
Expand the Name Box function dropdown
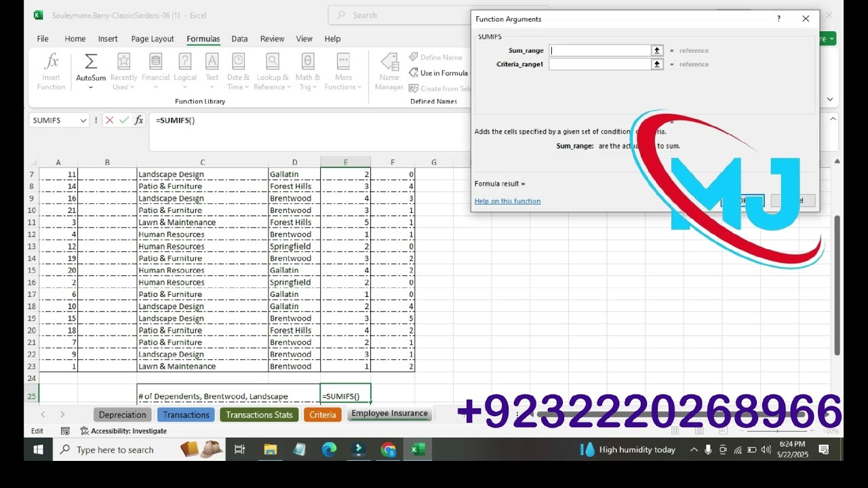(83, 120)
